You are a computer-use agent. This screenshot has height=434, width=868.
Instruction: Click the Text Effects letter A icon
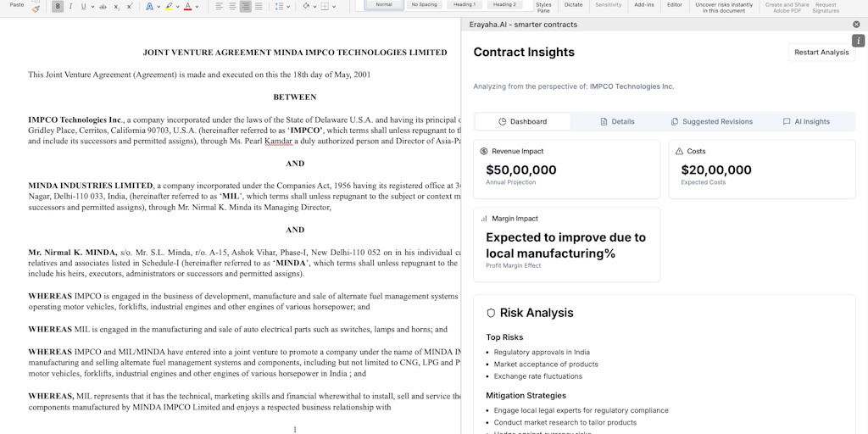coord(149,7)
